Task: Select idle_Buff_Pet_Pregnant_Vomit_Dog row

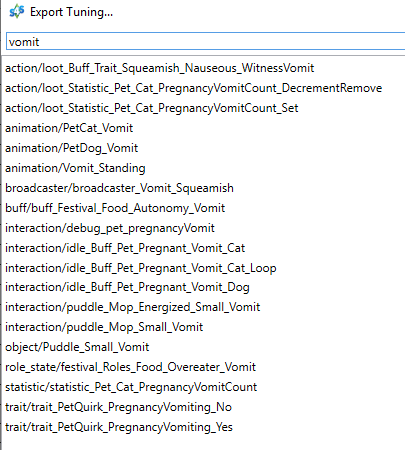Action: [127, 287]
